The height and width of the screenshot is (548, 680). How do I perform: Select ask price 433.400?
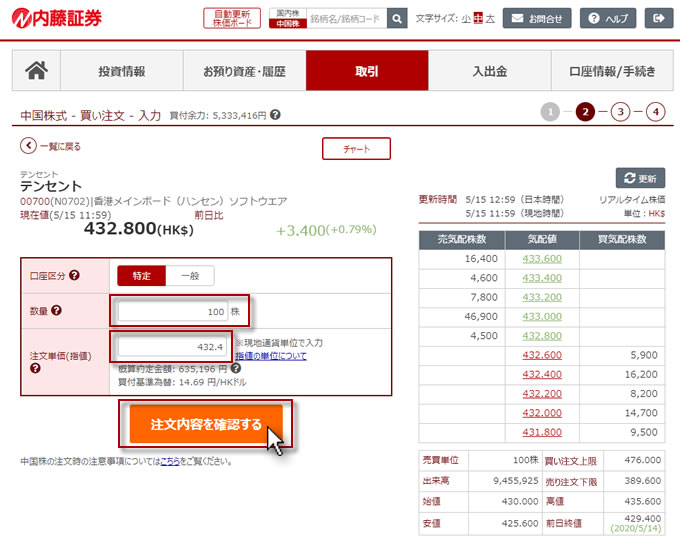tap(542, 278)
